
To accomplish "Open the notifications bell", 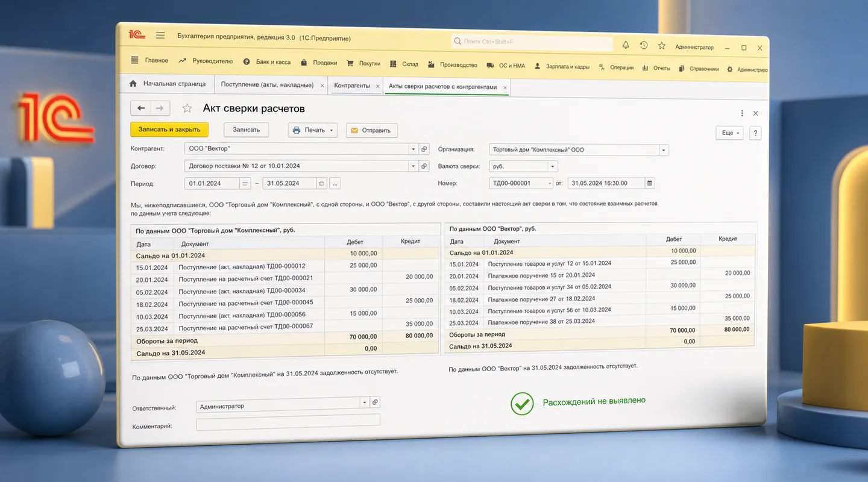I will (626, 45).
